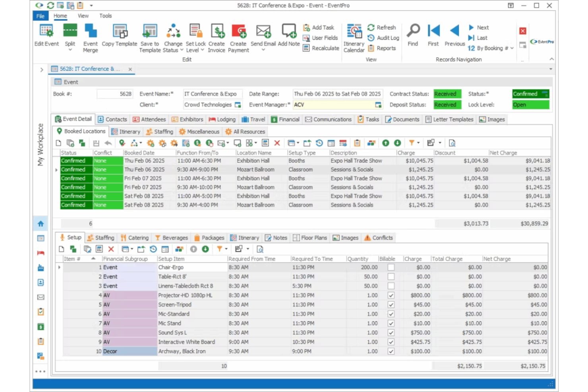Click Deposit Status Received field

coord(447,104)
